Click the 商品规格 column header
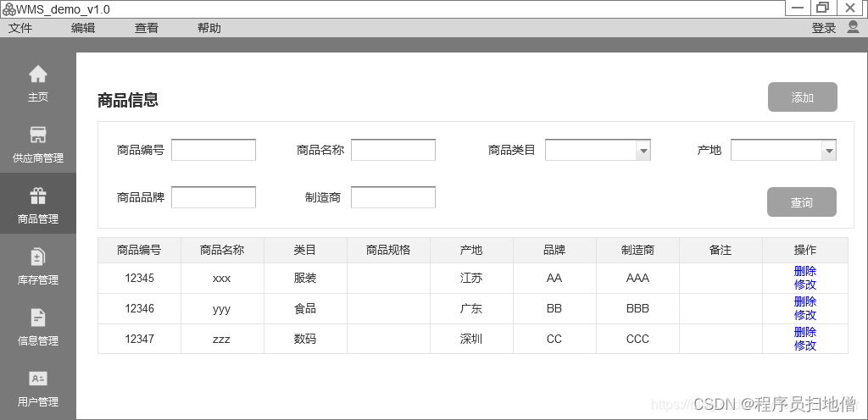The width and height of the screenshot is (868, 420). (x=388, y=251)
